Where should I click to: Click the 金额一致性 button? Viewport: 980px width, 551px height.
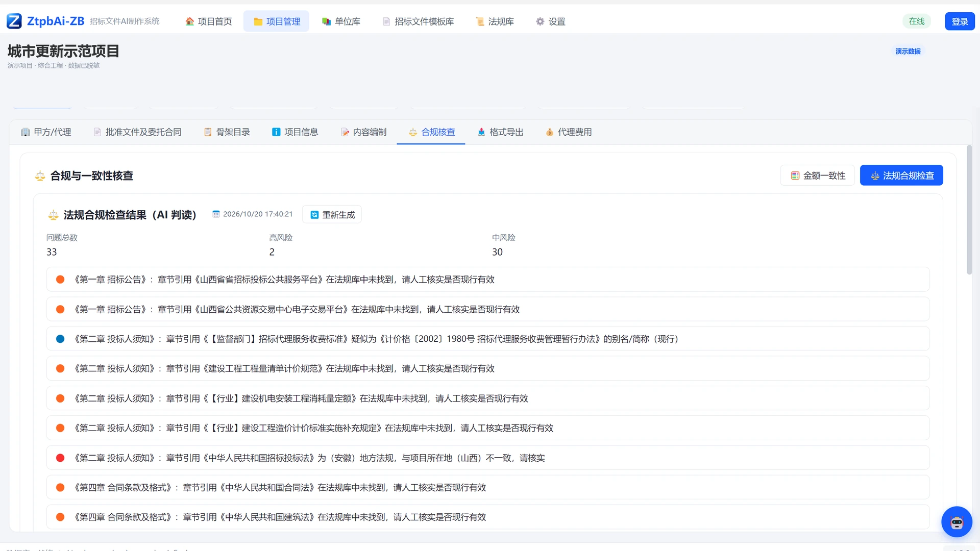(x=818, y=176)
